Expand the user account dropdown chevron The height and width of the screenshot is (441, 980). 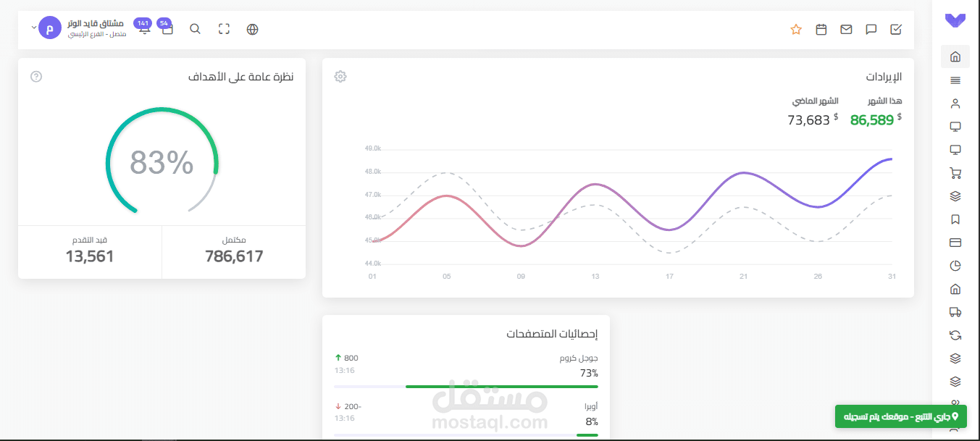pyautogui.click(x=33, y=28)
